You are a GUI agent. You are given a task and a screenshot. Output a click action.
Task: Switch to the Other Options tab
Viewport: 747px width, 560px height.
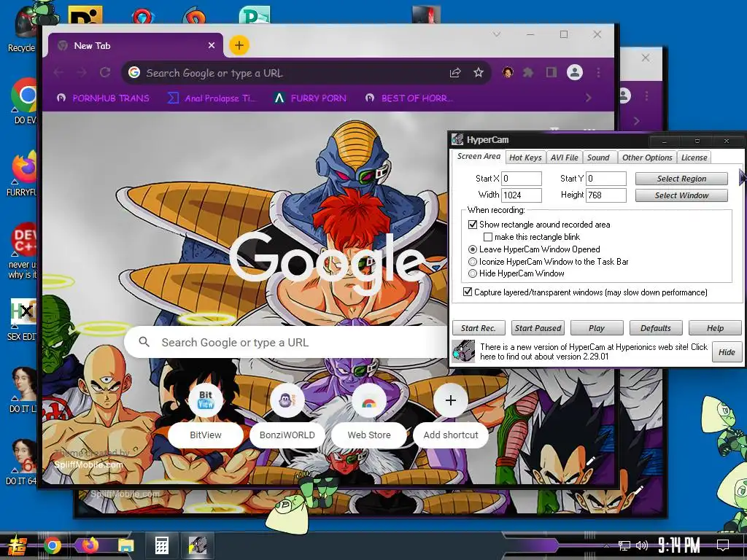pos(647,157)
